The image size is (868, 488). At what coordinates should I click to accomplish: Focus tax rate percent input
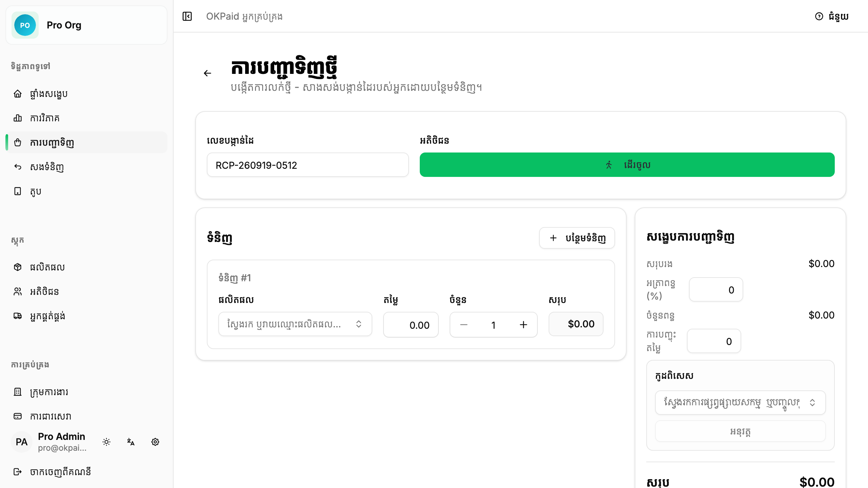[x=716, y=289]
